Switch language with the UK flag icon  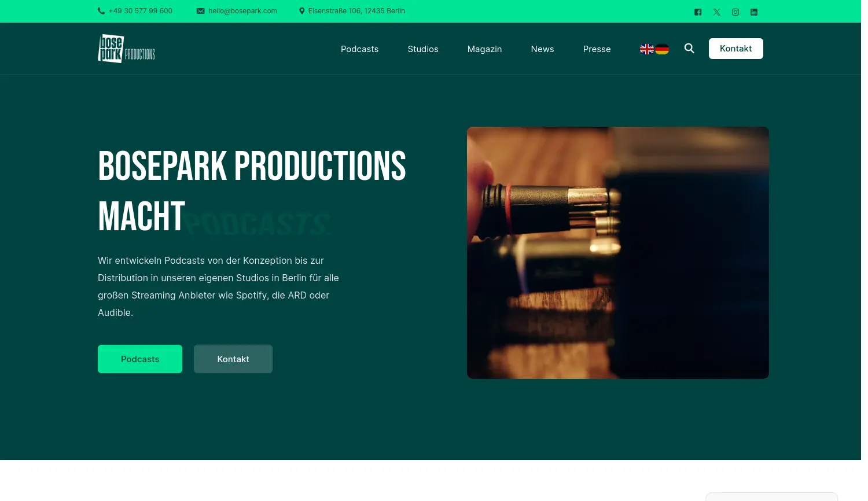coord(647,49)
